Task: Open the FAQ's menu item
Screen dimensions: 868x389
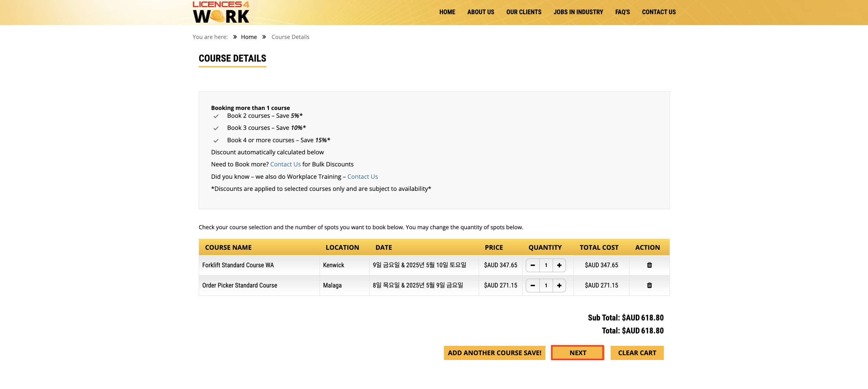Action: click(x=622, y=12)
